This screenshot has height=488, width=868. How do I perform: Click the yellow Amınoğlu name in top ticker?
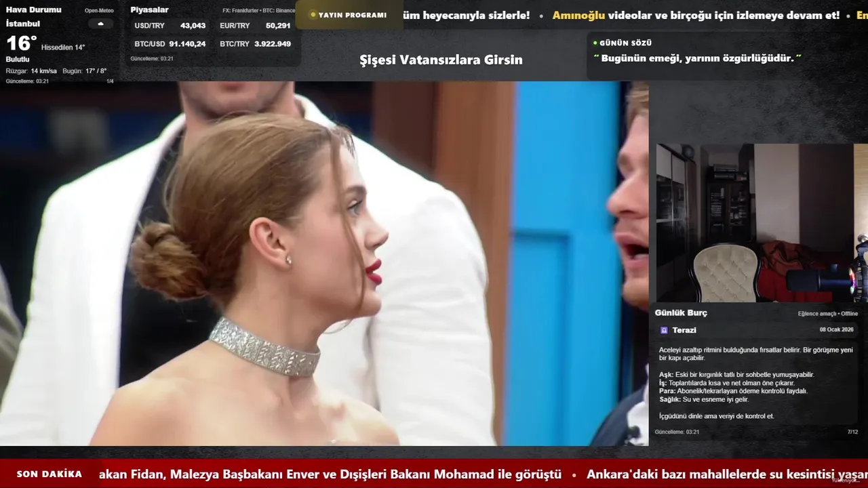(578, 15)
